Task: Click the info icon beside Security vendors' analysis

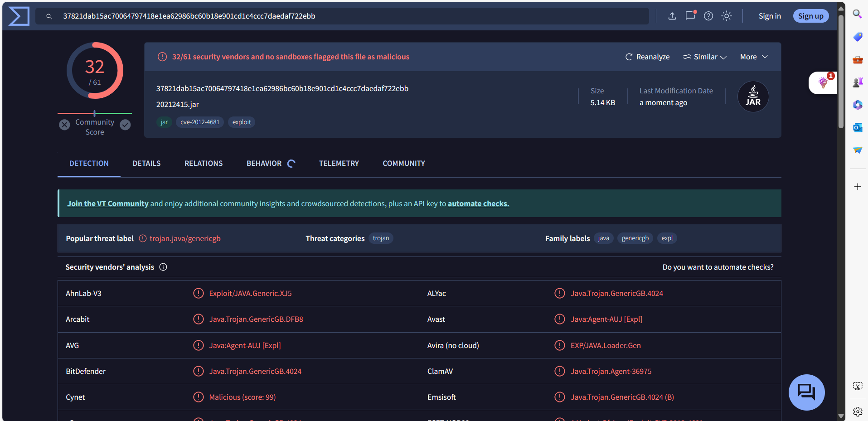Action: point(163,267)
